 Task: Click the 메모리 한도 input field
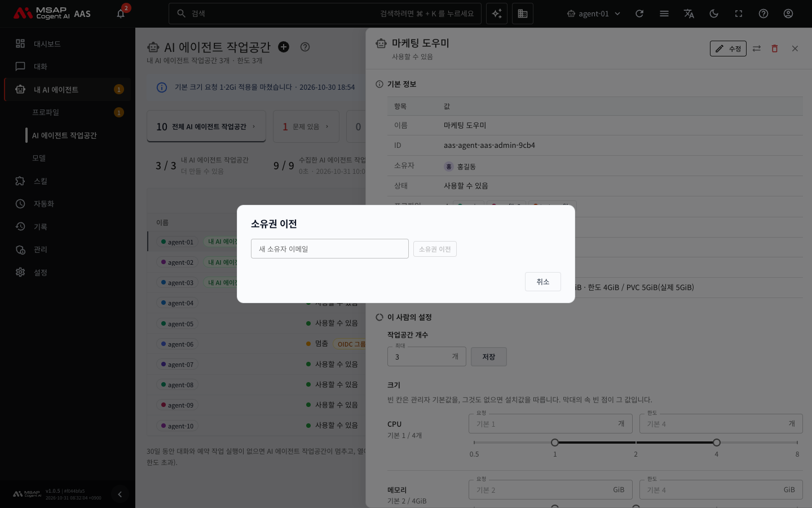tap(721, 490)
